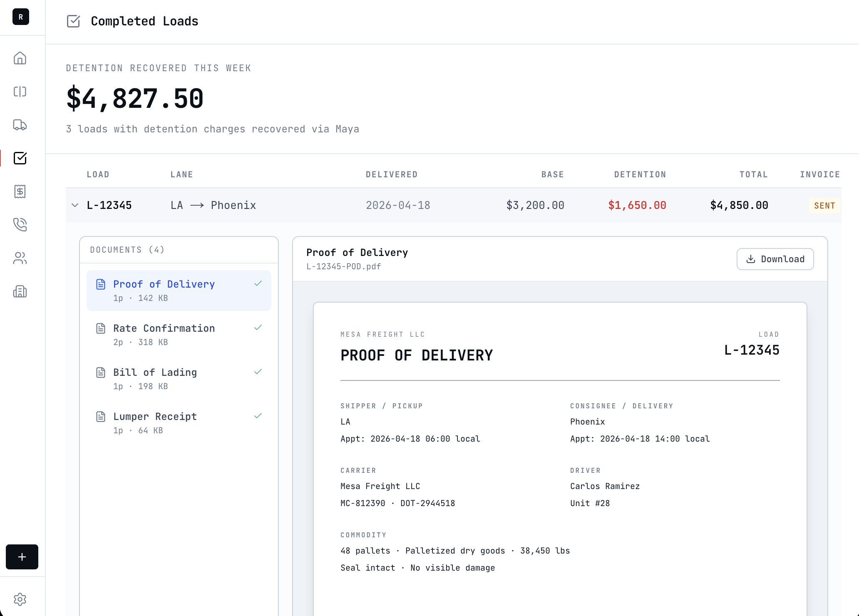The image size is (859, 616).
Task: Click the split panel sidebar icon
Action: pos(20,92)
